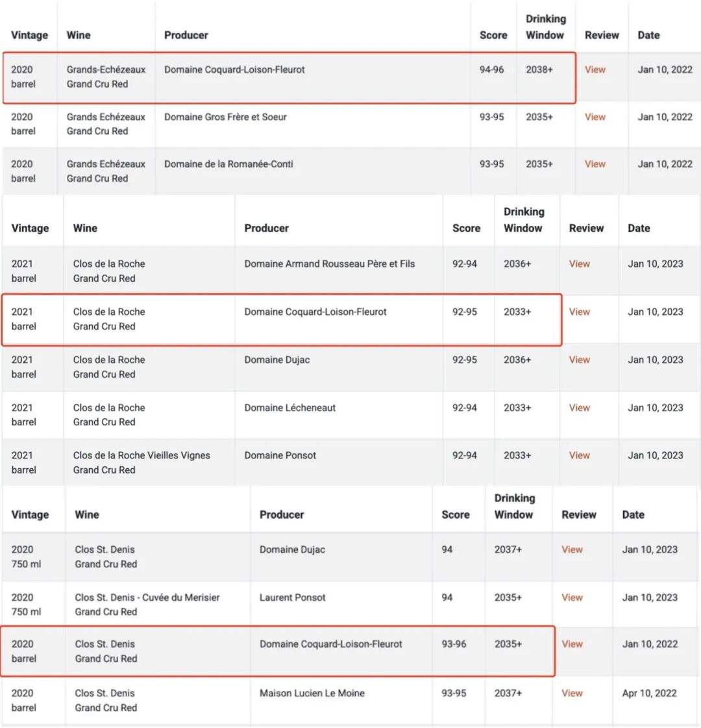Viewport: 701px width, 728px height.
Task: Open View link for Domaine Gros Frère et Soeur
Action: click(595, 117)
